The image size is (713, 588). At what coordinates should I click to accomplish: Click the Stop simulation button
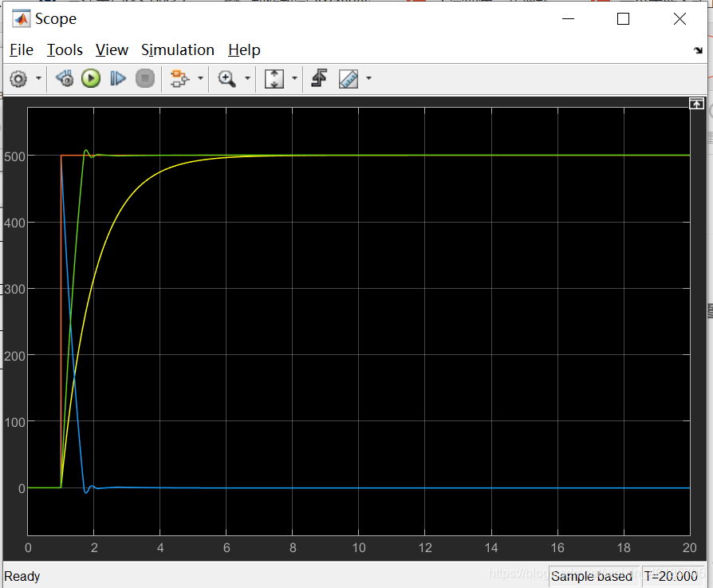(x=145, y=79)
